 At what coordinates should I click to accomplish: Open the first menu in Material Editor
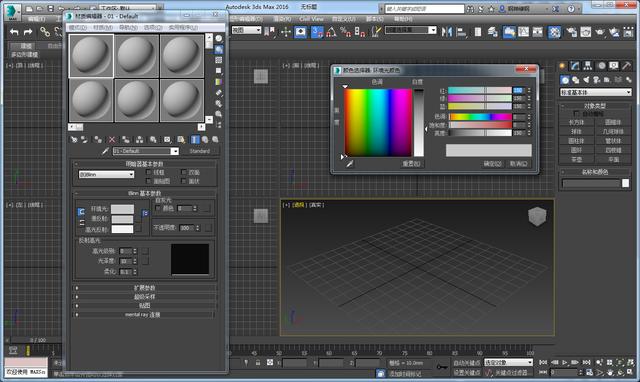77,27
